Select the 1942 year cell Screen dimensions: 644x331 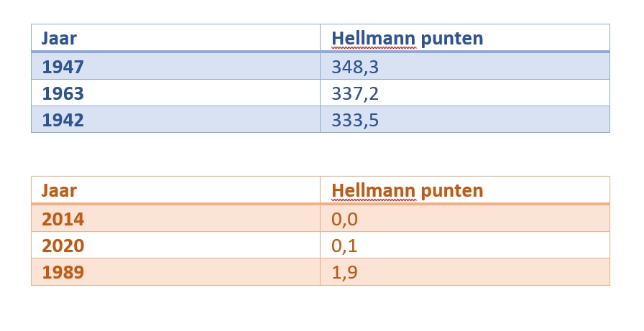[63, 120]
